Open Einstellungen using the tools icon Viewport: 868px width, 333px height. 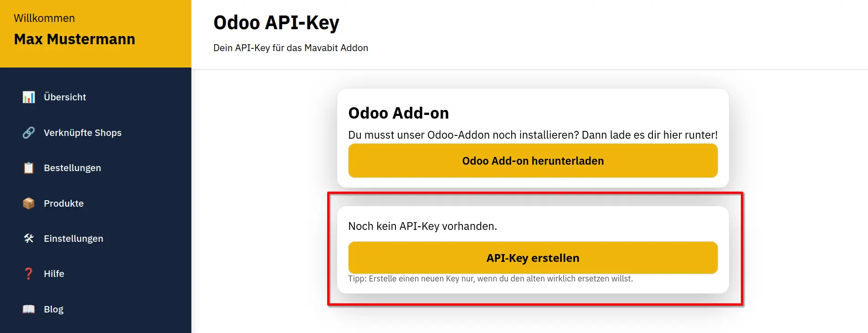click(x=28, y=238)
